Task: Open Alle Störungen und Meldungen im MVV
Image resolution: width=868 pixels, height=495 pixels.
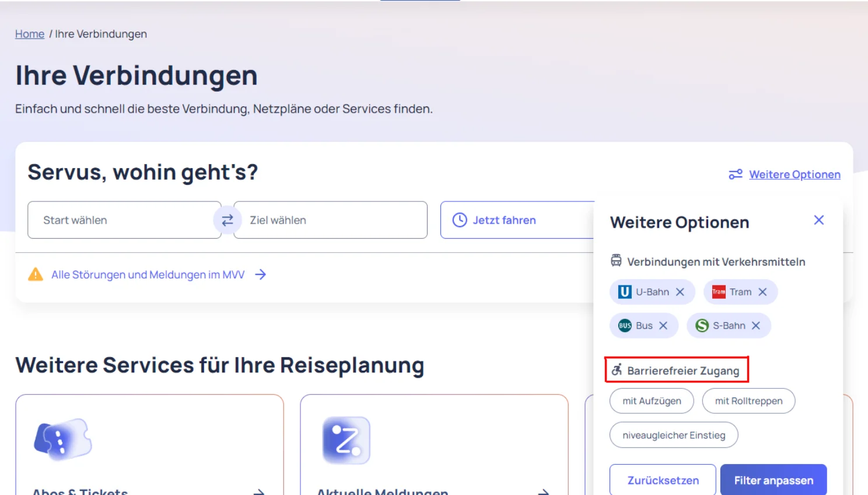Action: (x=148, y=274)
